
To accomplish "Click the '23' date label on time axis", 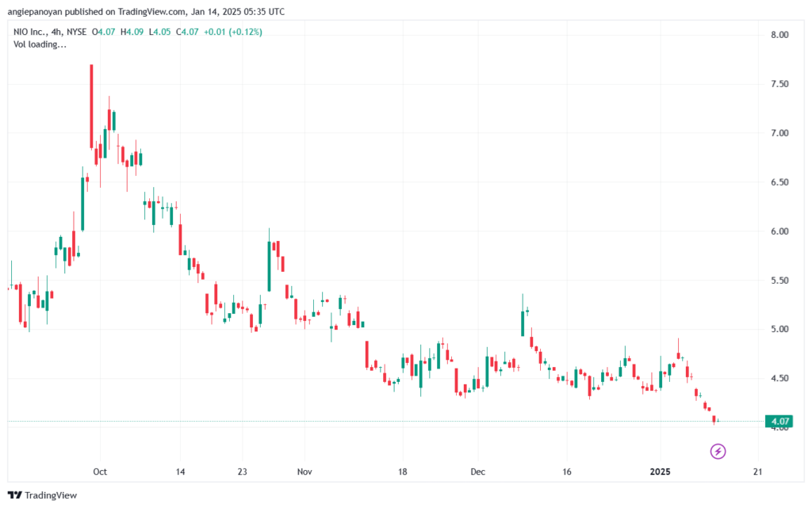I will point(243,472).
